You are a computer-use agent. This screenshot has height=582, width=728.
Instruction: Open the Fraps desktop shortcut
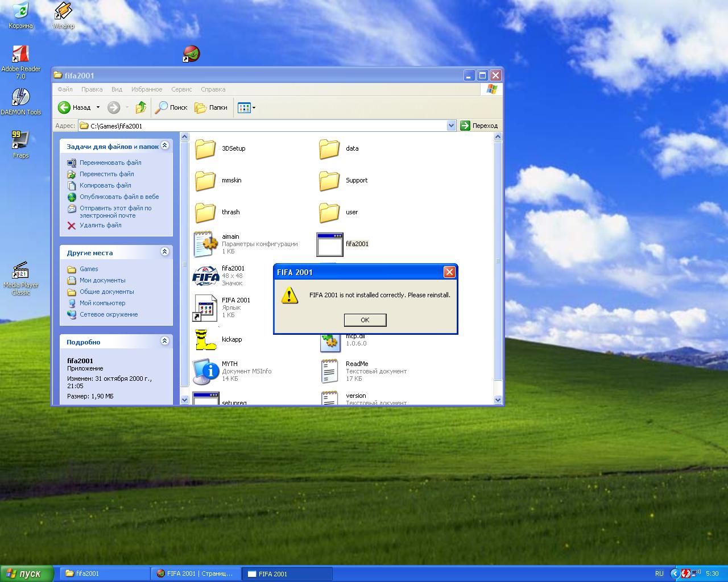20,140
